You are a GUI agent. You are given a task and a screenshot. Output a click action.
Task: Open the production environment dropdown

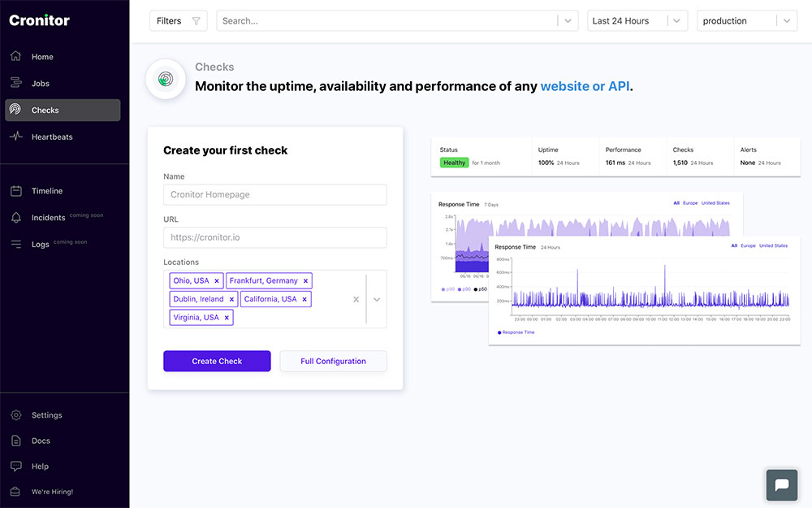pos(747,21)
